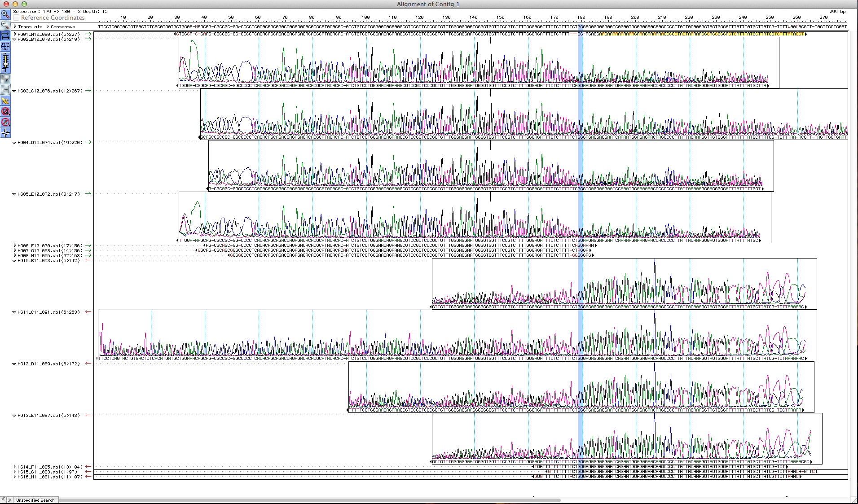This screenshot has width=858, height=504.
Task: Expand the Translate row
Action: tap(15, 26)
